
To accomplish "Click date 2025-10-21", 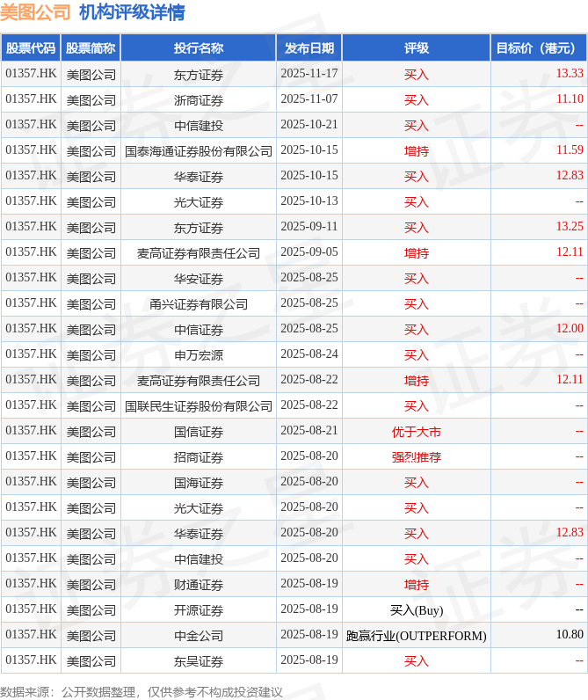I will click(x=309, y=124).
